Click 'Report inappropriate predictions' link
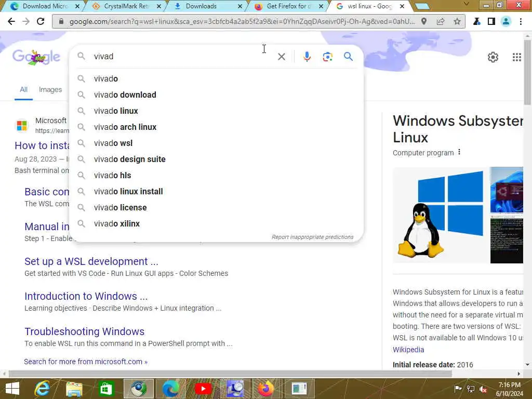 coord(312,237)
